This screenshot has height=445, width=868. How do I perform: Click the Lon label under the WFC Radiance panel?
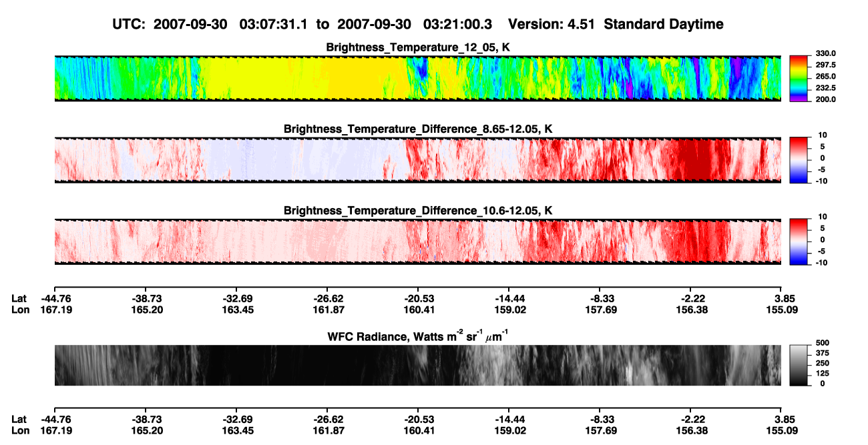coord(20,430)
